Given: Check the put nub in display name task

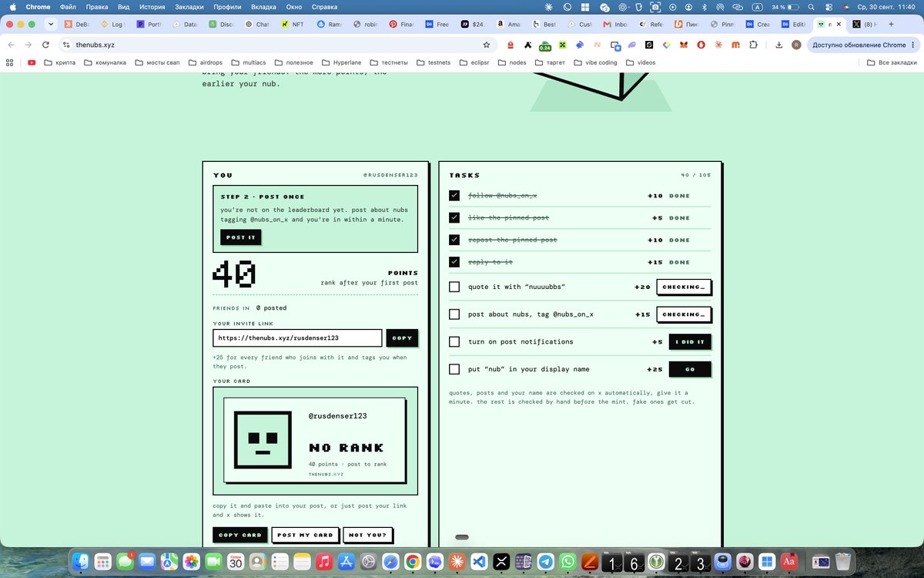Looking at the screenshot, I should pos(454,369).
